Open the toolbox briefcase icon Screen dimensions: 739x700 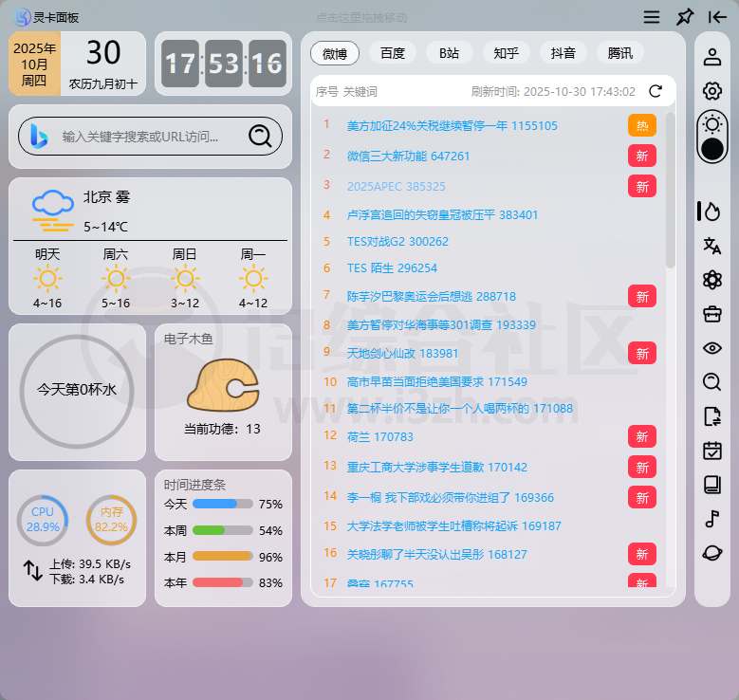[x=712, y=314]
